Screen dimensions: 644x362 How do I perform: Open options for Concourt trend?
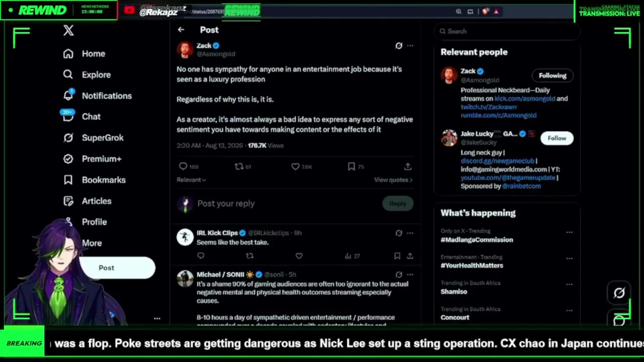tap(569, 310)
